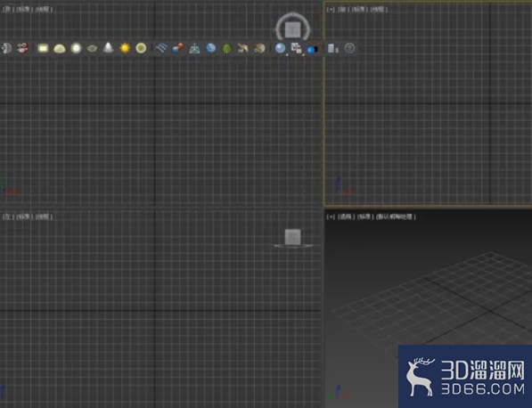The height and width of the screenshot is (408, 532).
Task: Create a V-Ray dome light (half-dome icon)
Action: coord(60,49)
